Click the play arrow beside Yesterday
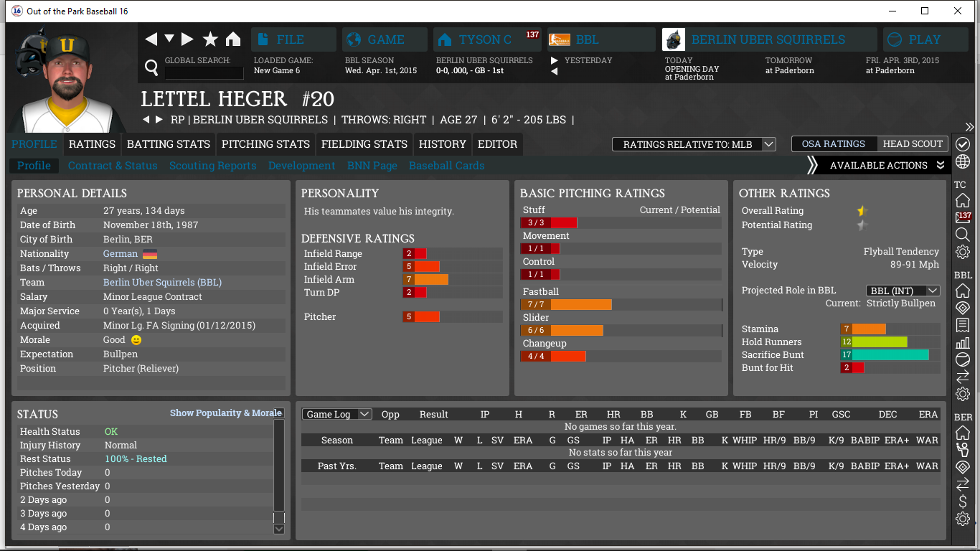The width and height of the screenshot is (980, 551). 554,61
